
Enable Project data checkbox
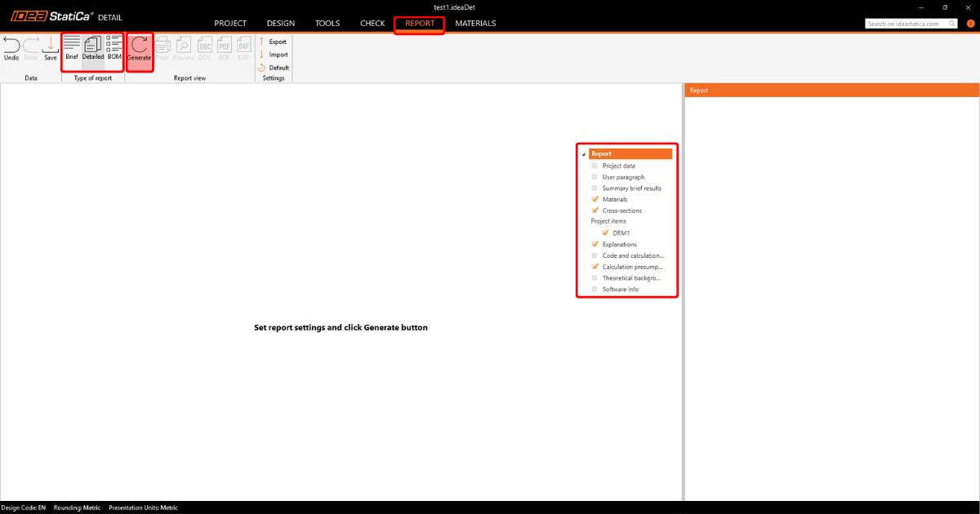[595, 166]
